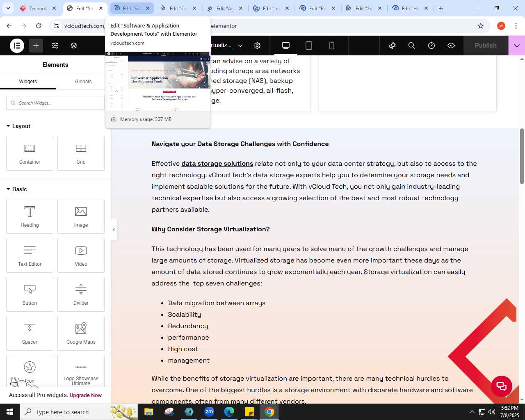Choose the Google Maps widget
Image resolution: width=525 pixels, height=420 pixels.
click(81, 333)
